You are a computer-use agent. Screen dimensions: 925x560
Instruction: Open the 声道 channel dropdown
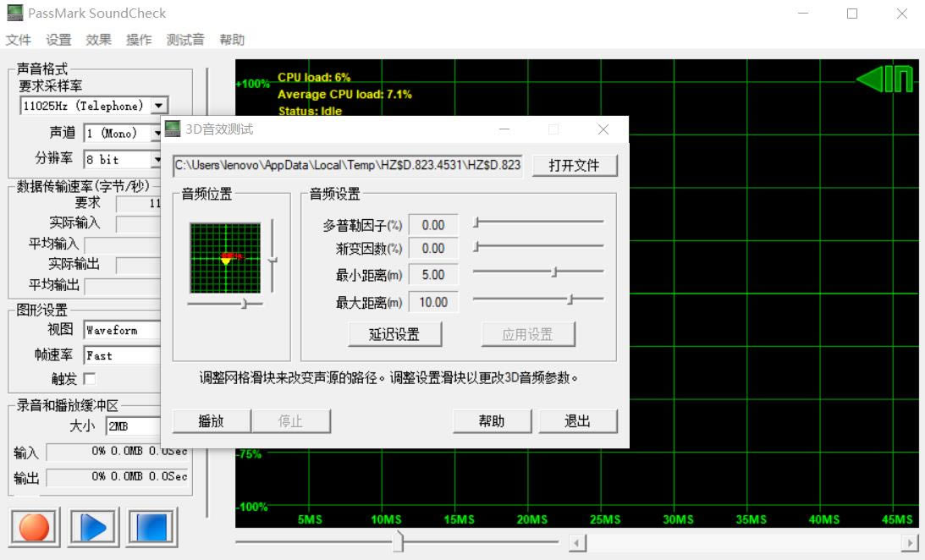(x=157, y=134)
